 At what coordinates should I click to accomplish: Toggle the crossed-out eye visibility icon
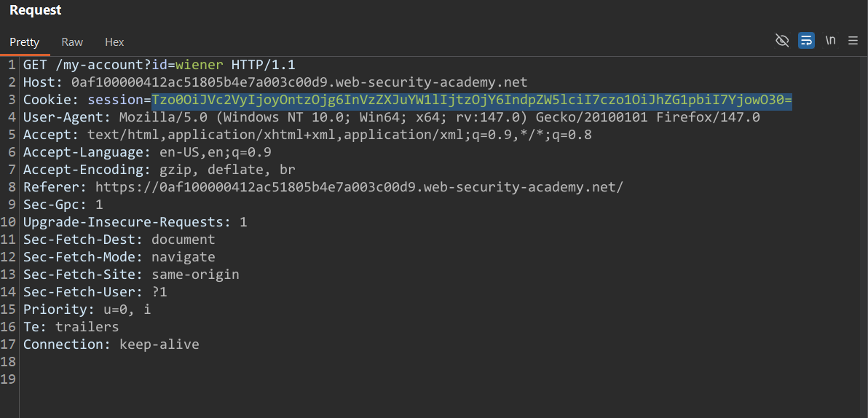(782, 41)
